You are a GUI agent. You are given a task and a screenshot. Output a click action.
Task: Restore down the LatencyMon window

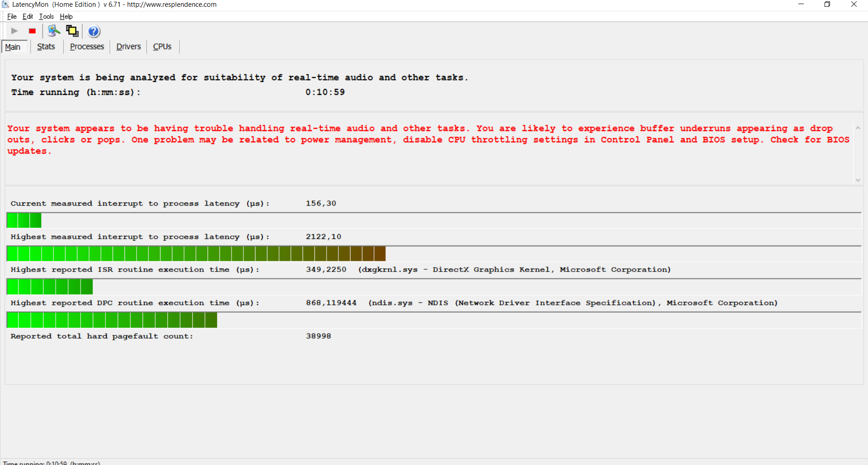click(827, 5)
